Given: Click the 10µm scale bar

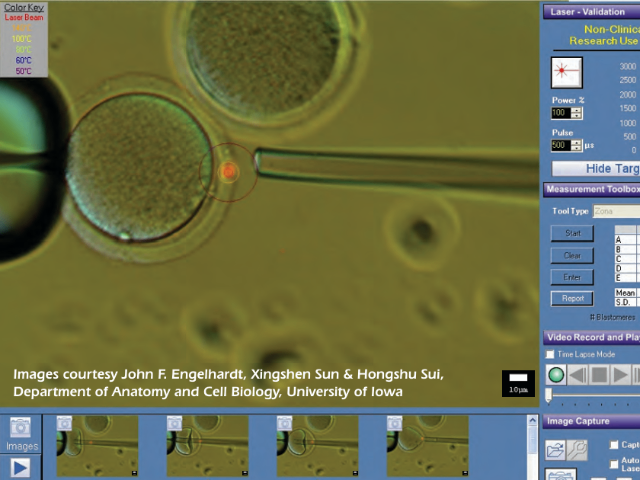Looking at the screenshot, I should click(x=518, y=383).
